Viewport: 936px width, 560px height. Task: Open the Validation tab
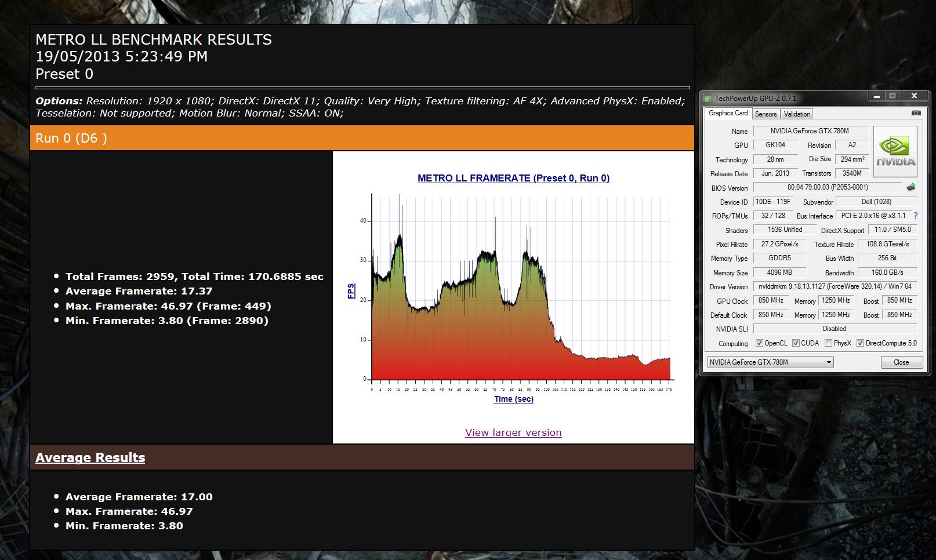(x=797, y=114)
